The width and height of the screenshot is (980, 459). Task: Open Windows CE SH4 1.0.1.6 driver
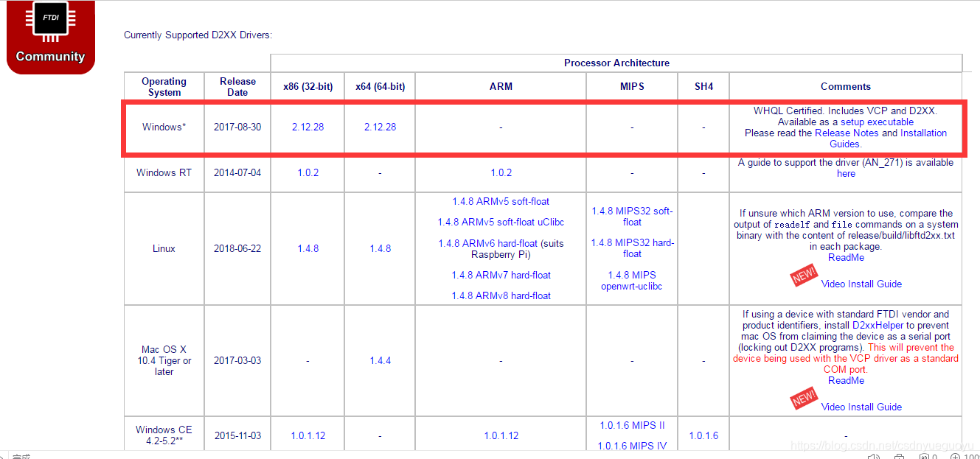(703, 435)
